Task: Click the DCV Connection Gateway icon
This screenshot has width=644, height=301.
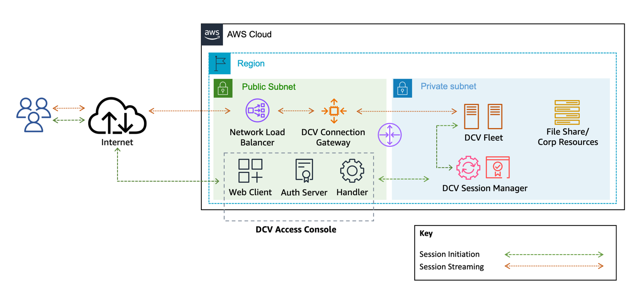Action: coord(333,111)
